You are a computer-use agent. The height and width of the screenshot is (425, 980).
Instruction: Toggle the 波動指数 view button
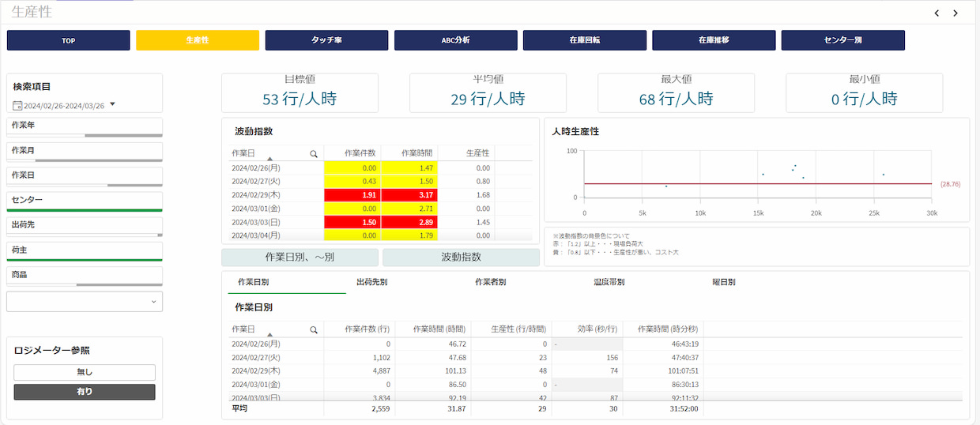461,258
